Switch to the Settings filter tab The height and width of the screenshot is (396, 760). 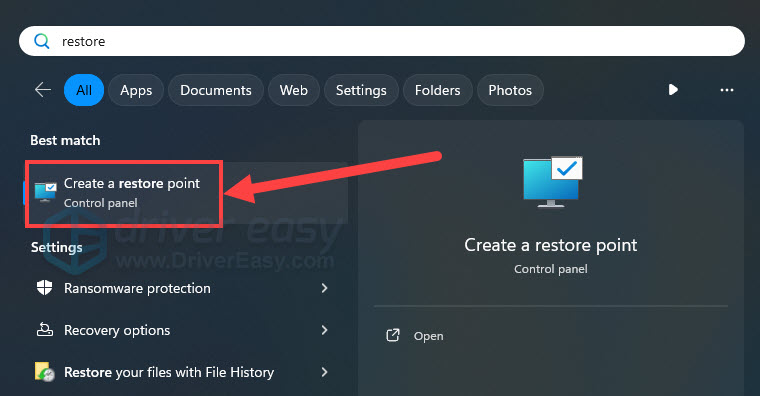(361, 90)
